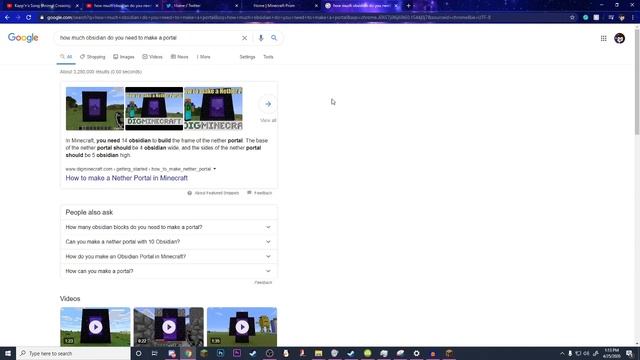
Task: Show next featured snippet images arrow
Action: point(268,104)
